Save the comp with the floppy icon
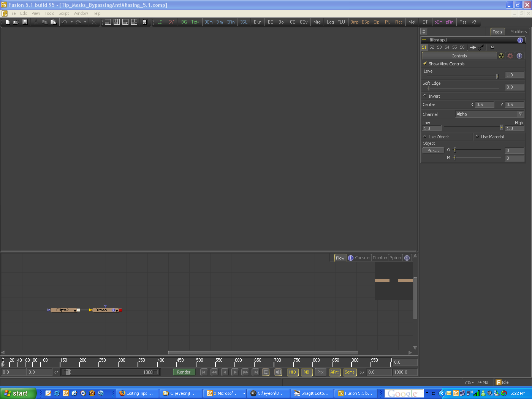Screen dimensions: 532x399 click(25, 22)
